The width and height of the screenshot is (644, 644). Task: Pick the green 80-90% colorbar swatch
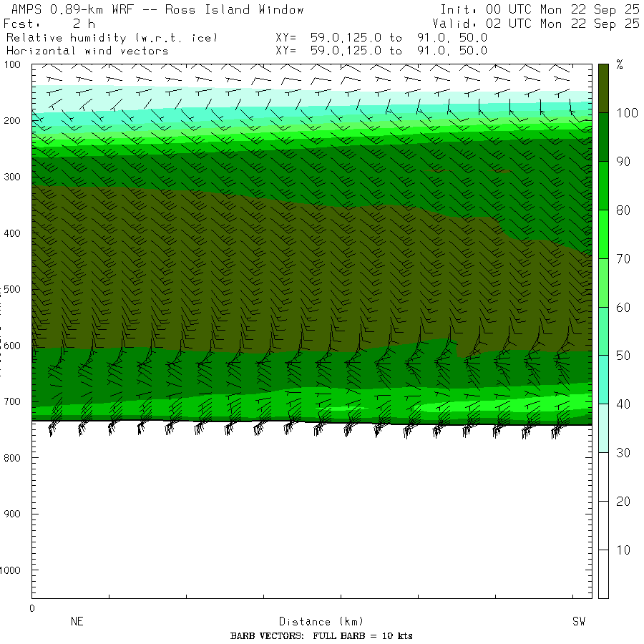pyautogui.click(x=603, y=185)
